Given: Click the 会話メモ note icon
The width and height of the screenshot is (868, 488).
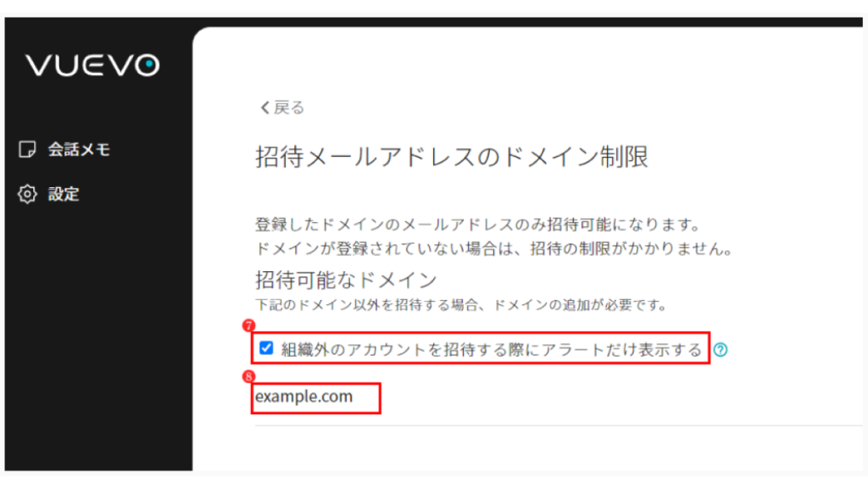Looking at the screenshot, I should point(27,149).
